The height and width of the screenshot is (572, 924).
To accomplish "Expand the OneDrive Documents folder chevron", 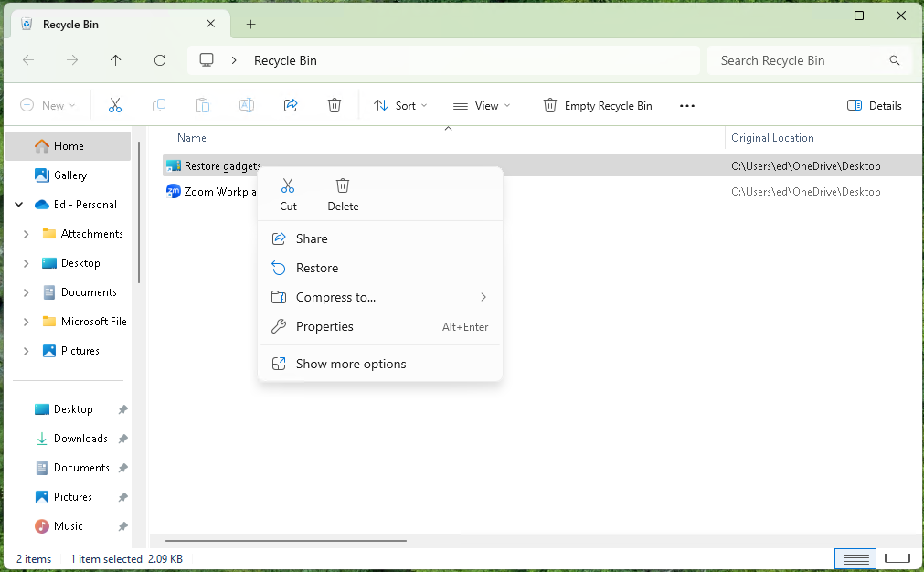I will 26,292.
